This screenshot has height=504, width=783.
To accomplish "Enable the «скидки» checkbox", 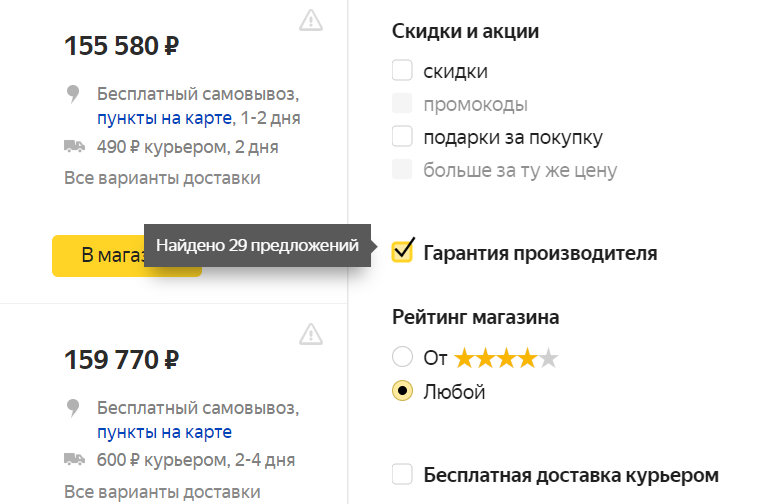I will tap(402, 71).
